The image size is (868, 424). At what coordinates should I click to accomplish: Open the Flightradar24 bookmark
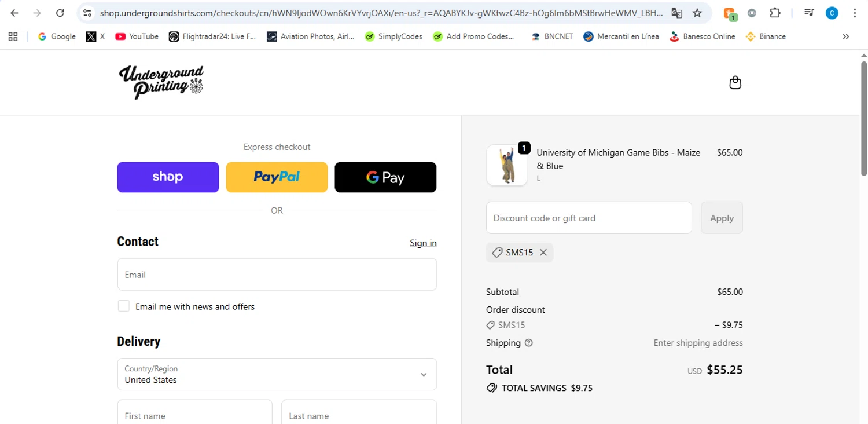pyautogui.click(x=212, y=36)
